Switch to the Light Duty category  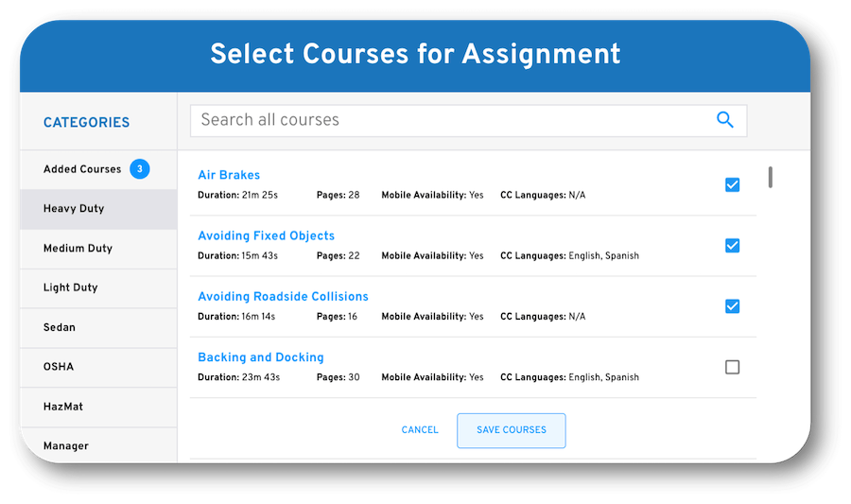(x=70, y=287)
